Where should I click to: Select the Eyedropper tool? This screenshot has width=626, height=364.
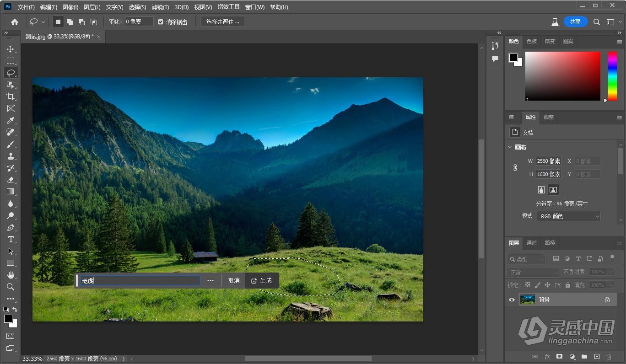(x=11, y=120)
